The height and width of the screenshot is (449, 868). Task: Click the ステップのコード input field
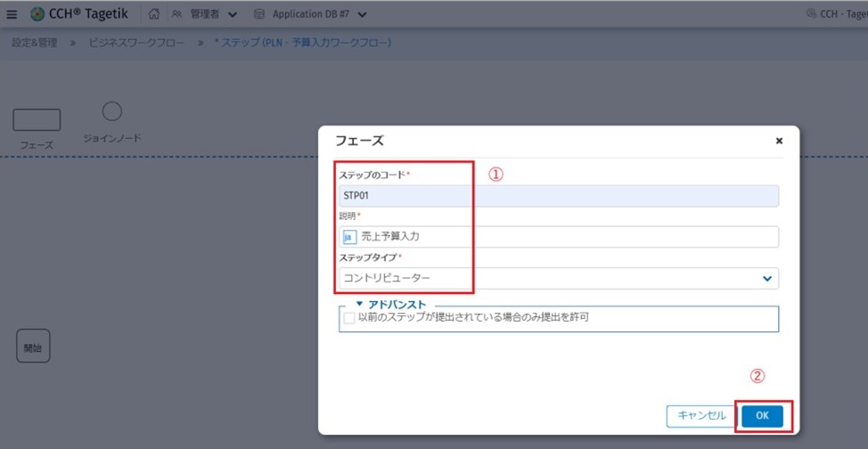(x=559, y=196)
